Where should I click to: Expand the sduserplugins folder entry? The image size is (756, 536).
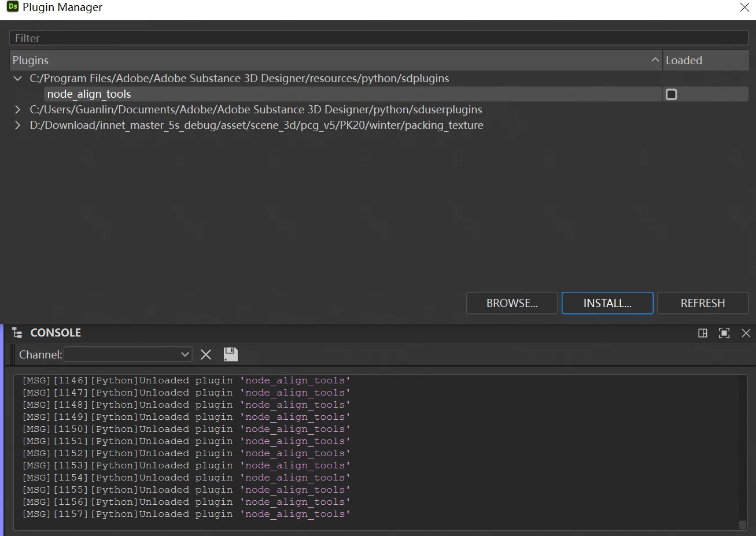[x=18, y=109]
